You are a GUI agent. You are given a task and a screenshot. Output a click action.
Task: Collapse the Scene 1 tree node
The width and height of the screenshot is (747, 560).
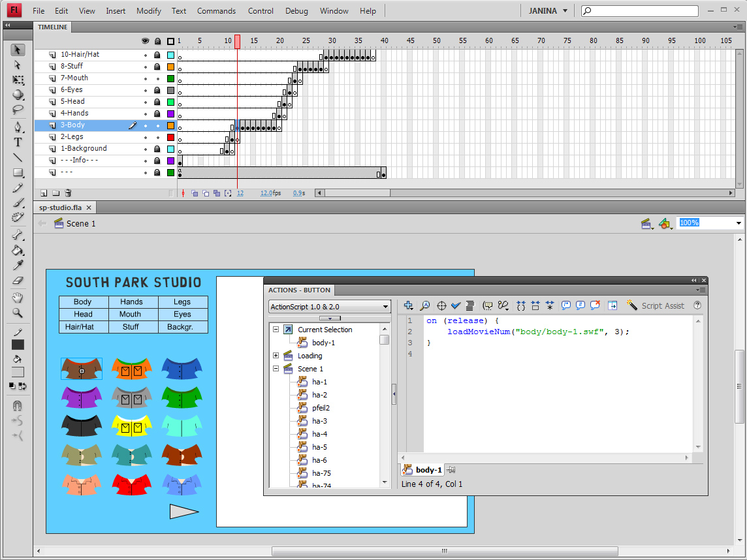(x=276, y=369)
